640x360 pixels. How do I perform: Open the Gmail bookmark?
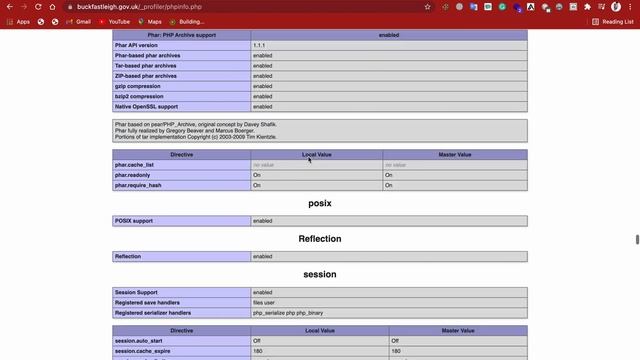[78, 22]
